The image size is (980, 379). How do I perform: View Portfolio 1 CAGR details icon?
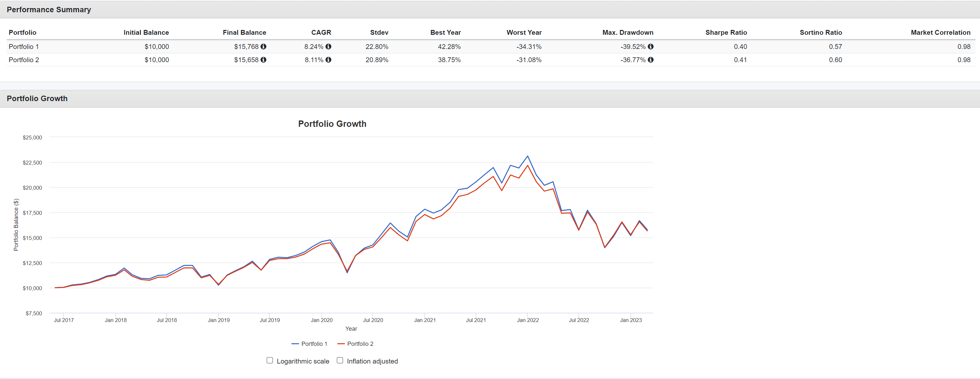coord(329,46)
